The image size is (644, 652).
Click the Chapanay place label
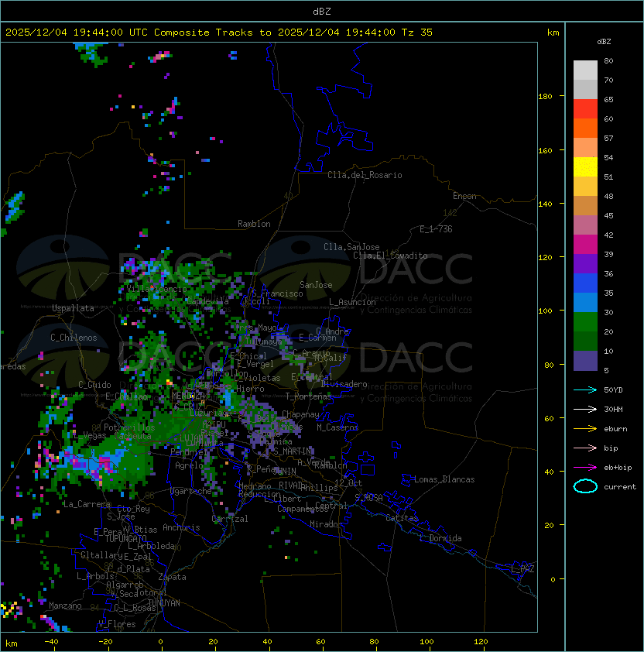coord(300,414)
